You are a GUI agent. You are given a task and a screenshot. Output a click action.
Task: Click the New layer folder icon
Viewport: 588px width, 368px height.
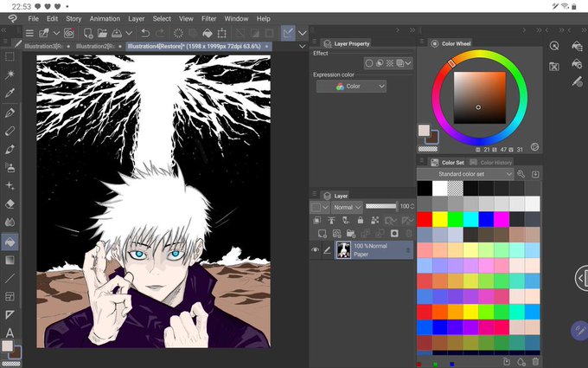(x=351, y=234)
